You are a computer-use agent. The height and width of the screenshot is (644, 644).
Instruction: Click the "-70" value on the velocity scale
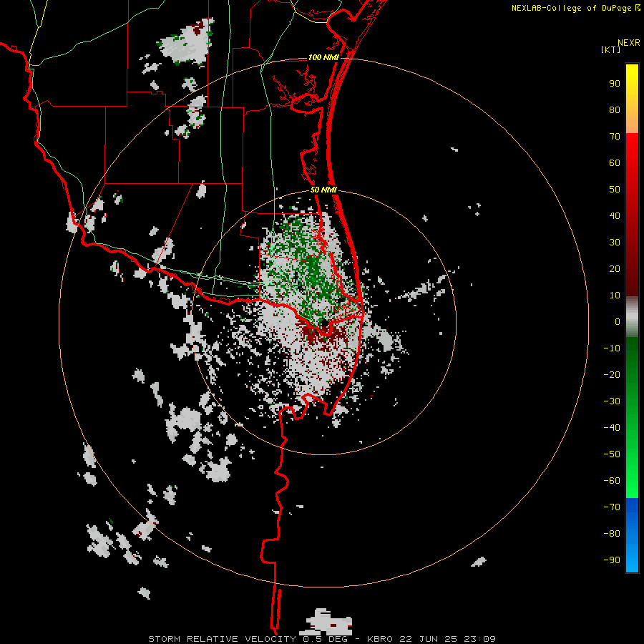[612, 507]
